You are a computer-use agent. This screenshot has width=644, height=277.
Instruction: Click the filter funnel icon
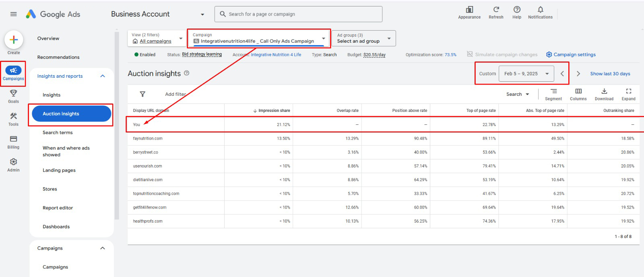pos(142,94)
